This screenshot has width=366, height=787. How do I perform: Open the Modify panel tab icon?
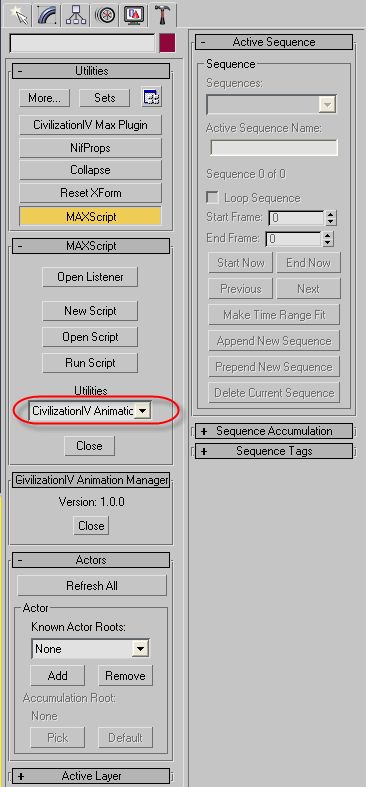tap(46, 14)
